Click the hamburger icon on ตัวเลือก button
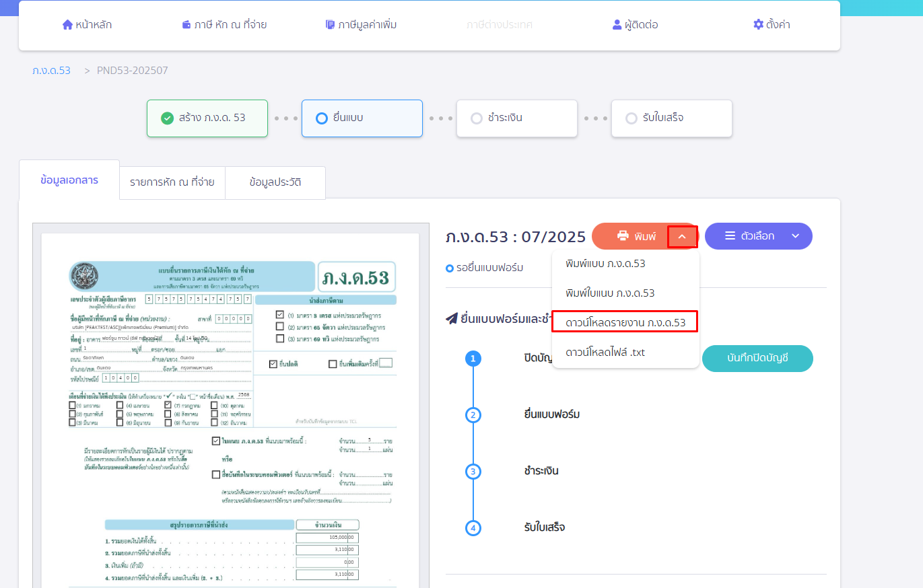923x588 pixels. click(730, 236)
